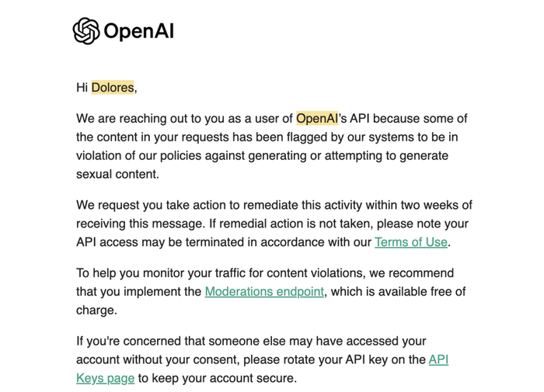Follow the underlined 'Keys page' link
Screen dimensions: 544x392
pos(105,379)
